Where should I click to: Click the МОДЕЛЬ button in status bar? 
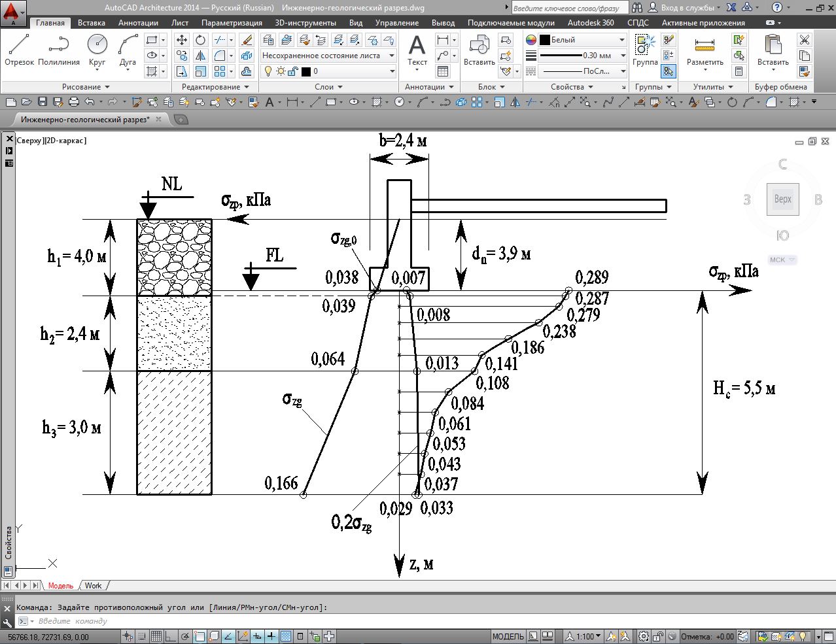coord(508,636)
